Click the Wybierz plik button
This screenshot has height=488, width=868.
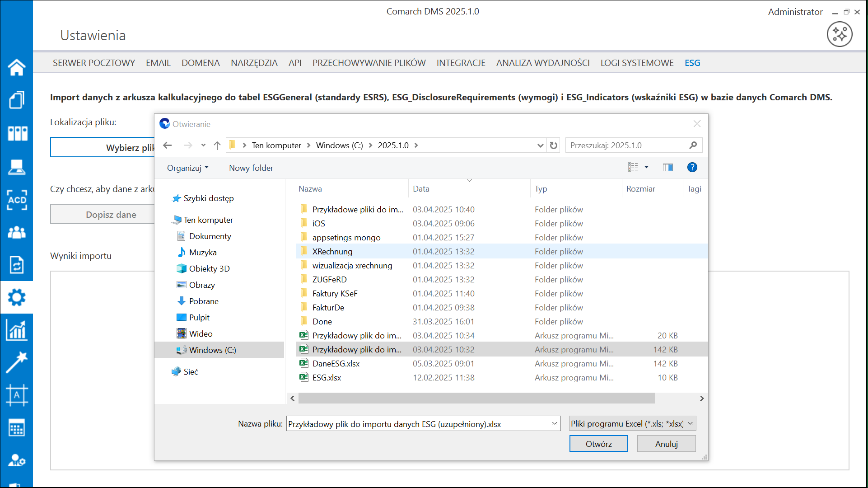click(103, 147)
